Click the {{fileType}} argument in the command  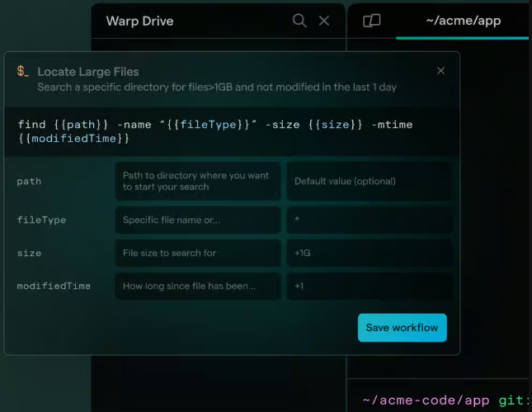click(208, 125)
